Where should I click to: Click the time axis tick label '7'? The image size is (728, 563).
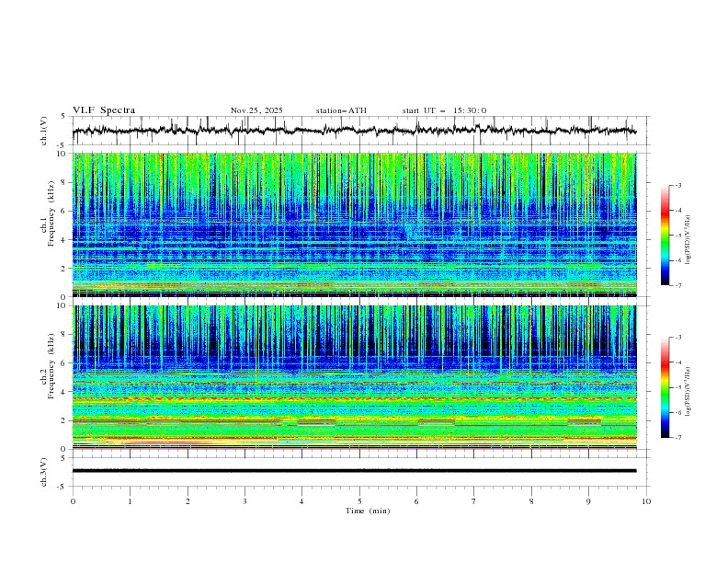[474, 501]
